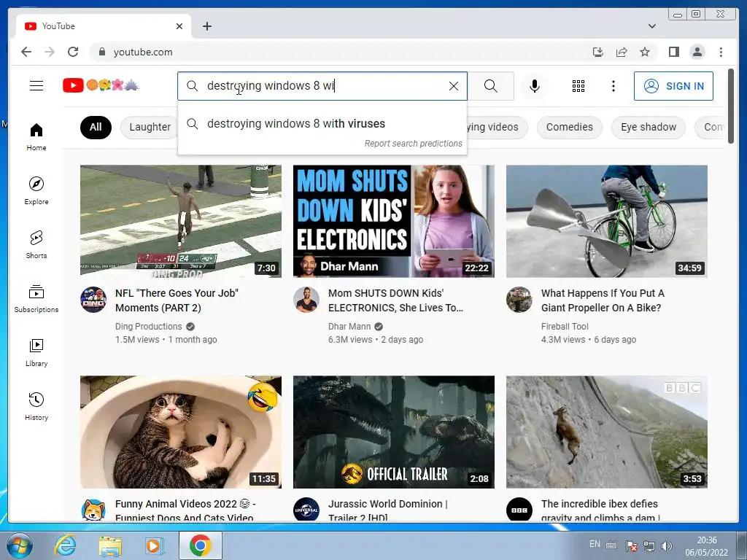Open Chrome side panel
This screenshot has height=560, width=747.
click(673, 52)
